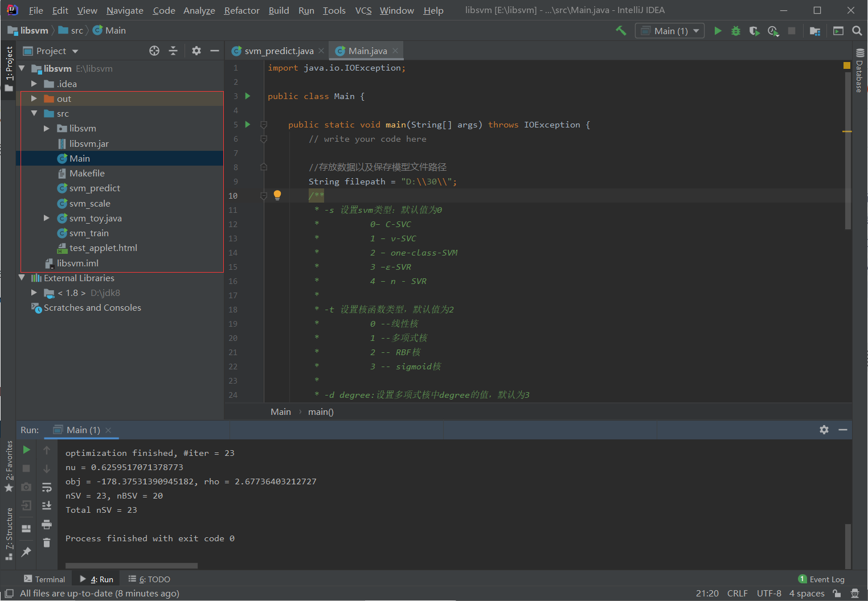Screen dimensions: 868x601
Task: Change the CRLF line separator
Action: [737, 594]
